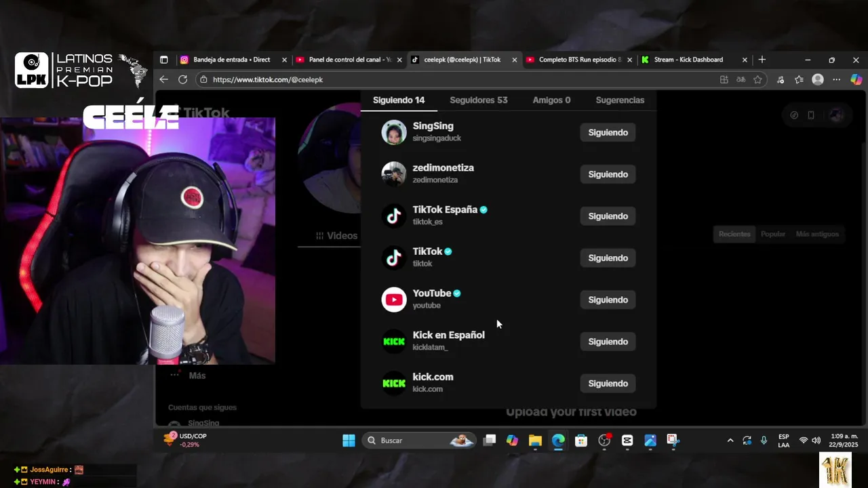Open the translate page icon in address bar
The height and width of the screenshot is (488, 868).
(741, 79)
